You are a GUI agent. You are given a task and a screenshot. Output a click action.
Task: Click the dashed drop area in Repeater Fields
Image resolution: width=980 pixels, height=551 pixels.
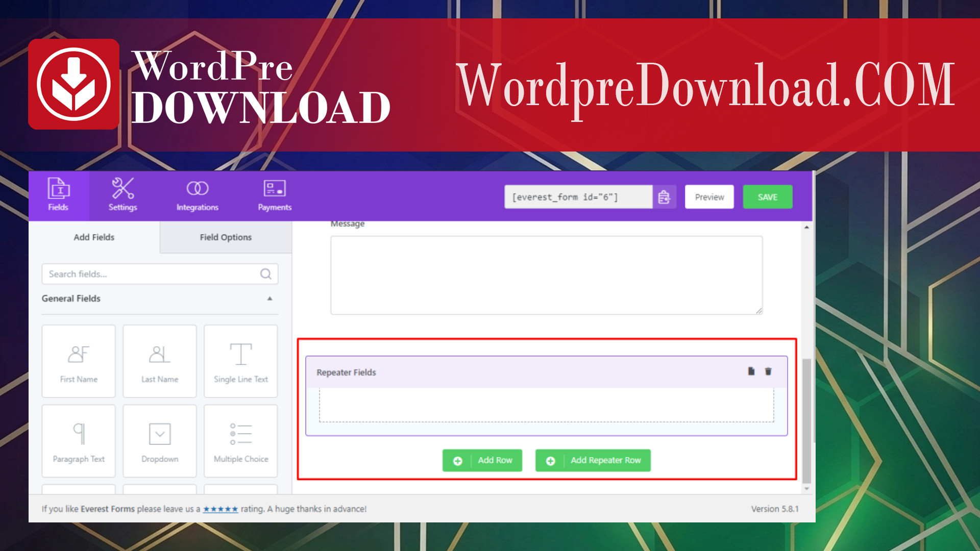[x=547, y=405]
